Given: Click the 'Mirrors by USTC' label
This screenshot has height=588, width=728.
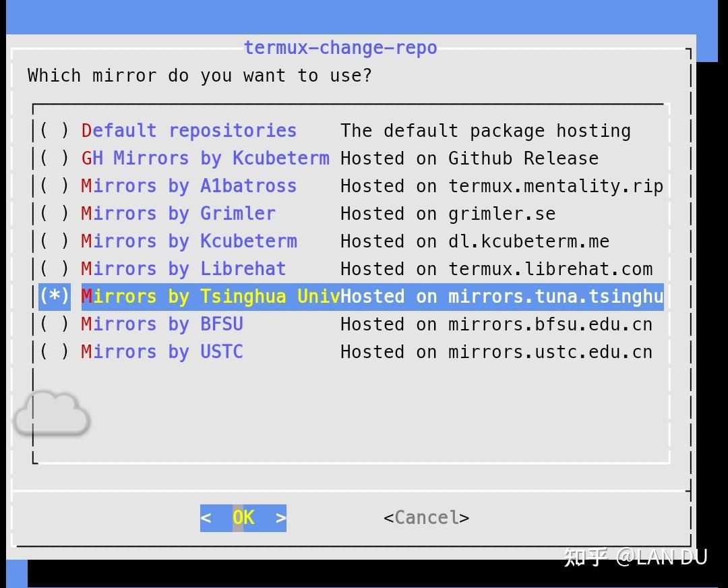Looking at the screenshot, I should coord(162,351).
